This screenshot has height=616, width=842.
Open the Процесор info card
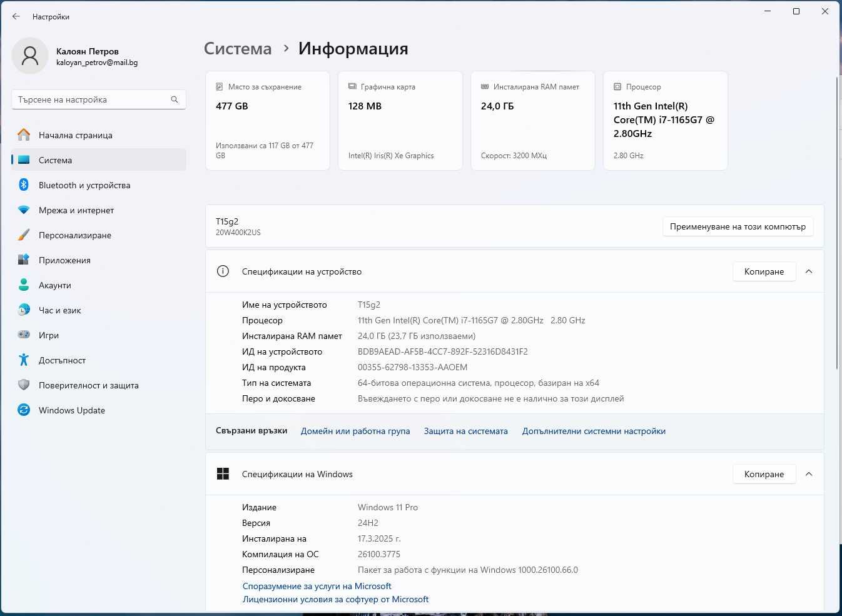(666, 121)
